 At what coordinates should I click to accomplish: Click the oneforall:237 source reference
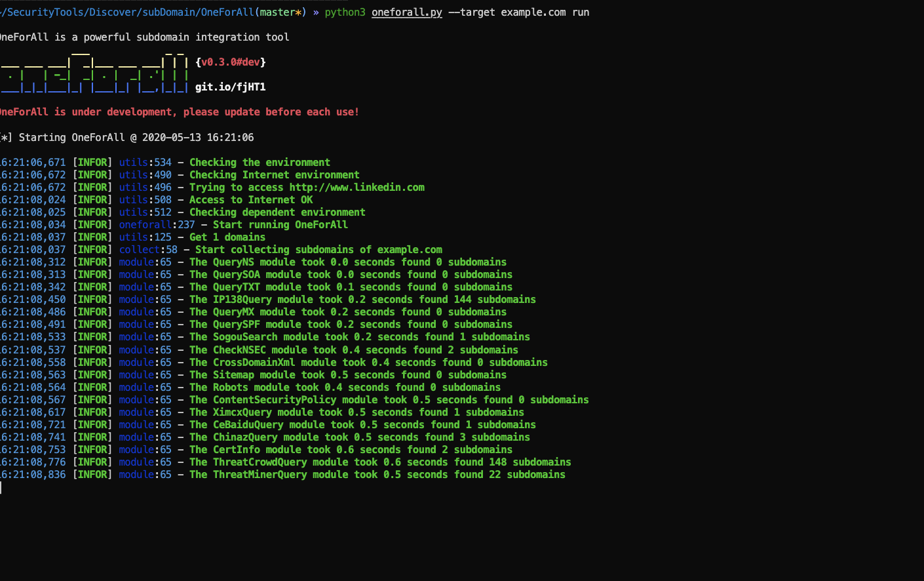(x=157, y=225)
